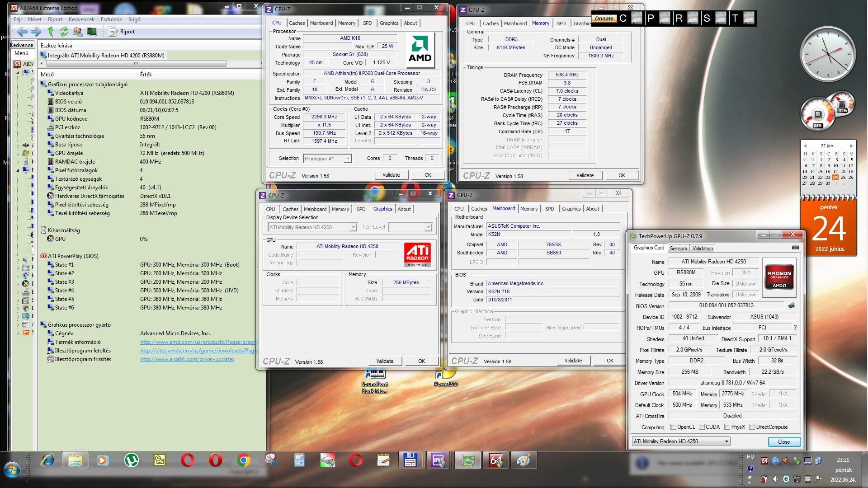Refresh the AIDA64 page

click(x=64, y=32)
